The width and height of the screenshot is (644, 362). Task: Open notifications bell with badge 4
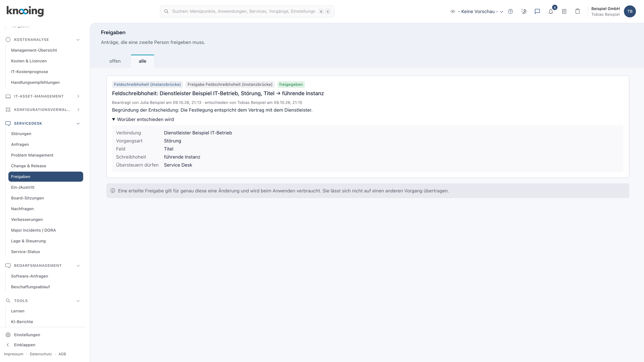coord(551,12)
